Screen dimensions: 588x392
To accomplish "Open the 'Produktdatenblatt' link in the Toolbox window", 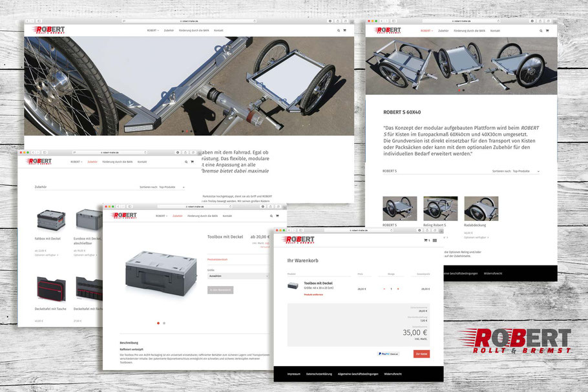I will tap(218, 260).
